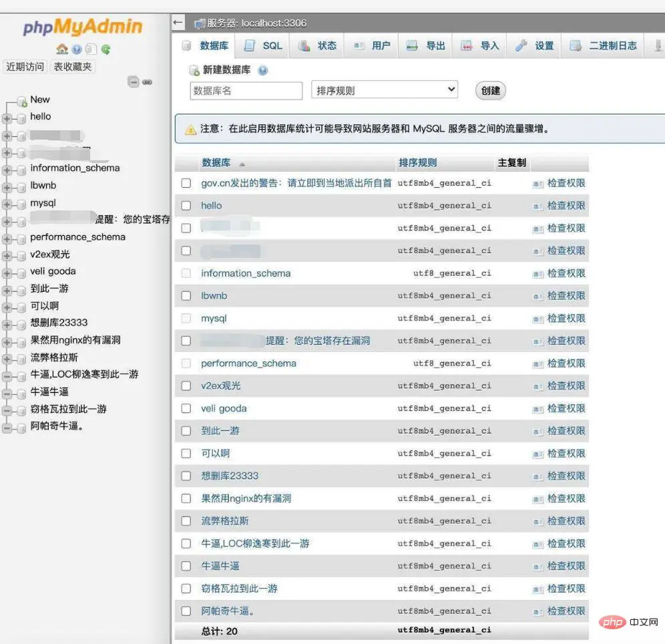This screenshot has width=665, height=644.
Task: Click privileges icon in the lbwnb row
Action: coord(538,297)
